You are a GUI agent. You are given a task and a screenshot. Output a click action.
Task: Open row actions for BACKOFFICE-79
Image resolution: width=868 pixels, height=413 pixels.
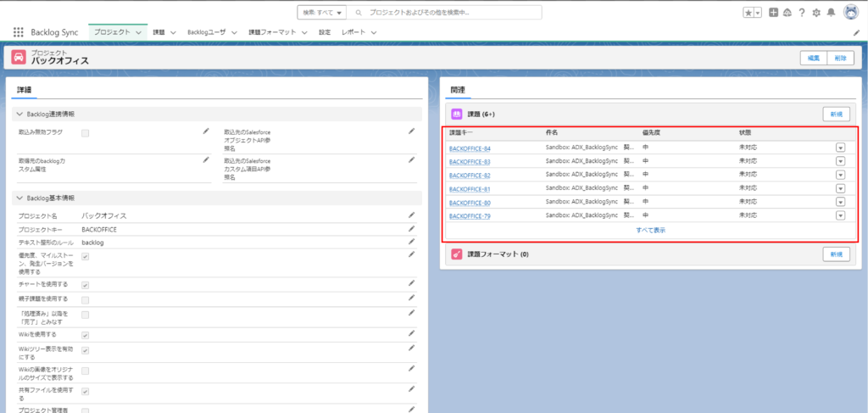click(x=840, y=215)
